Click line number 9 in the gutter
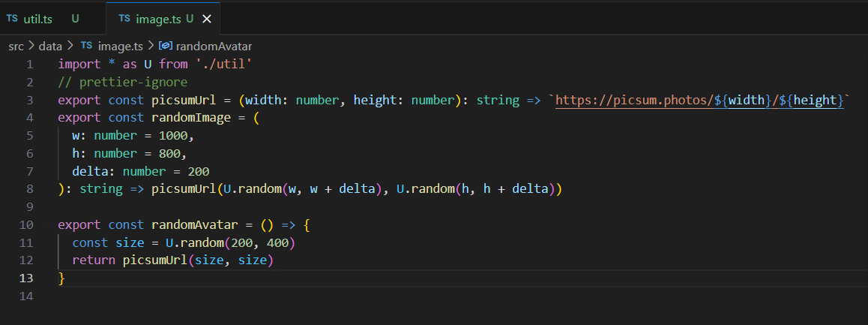The image size is (868, 325). point(29,207)
